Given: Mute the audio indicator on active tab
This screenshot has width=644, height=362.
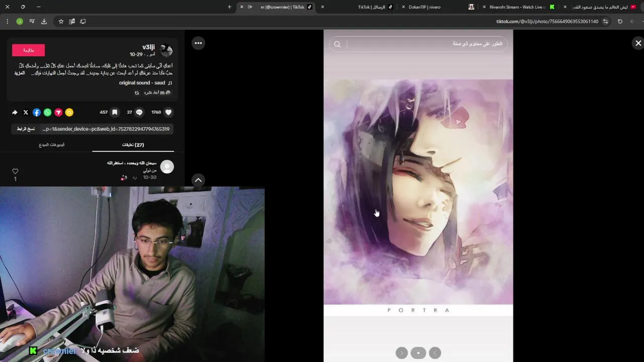Looking at the screenshot, I should 250,7.
